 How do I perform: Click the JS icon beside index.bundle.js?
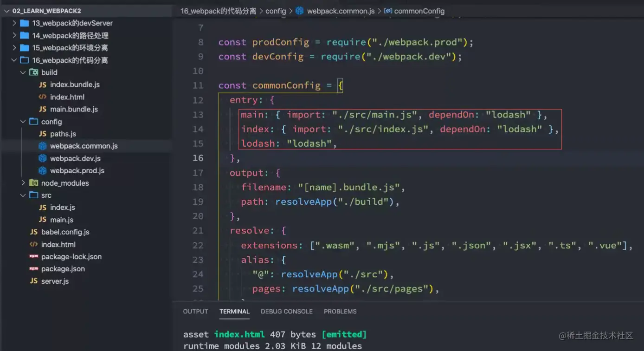pyautogui.click(x=43, y=84)
